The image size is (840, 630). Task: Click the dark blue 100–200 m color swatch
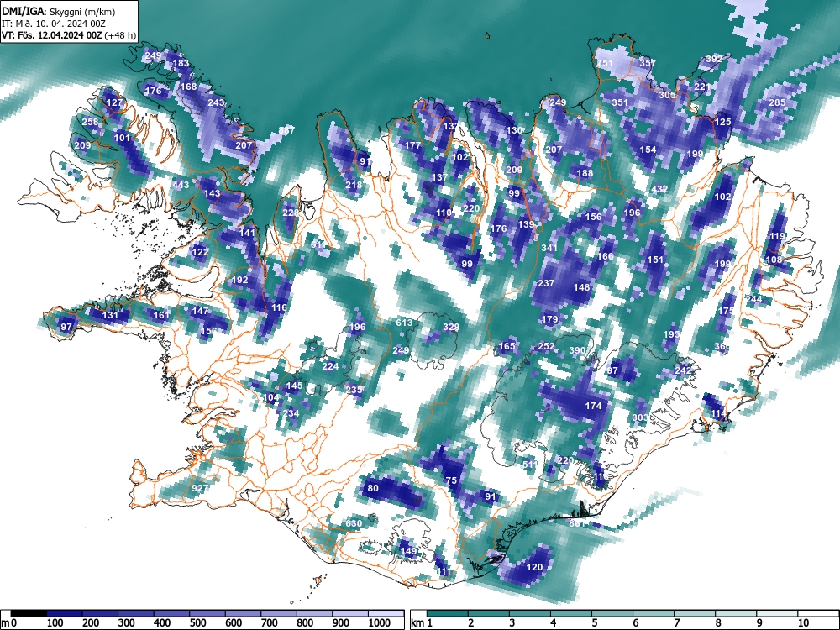coord(65,613)
